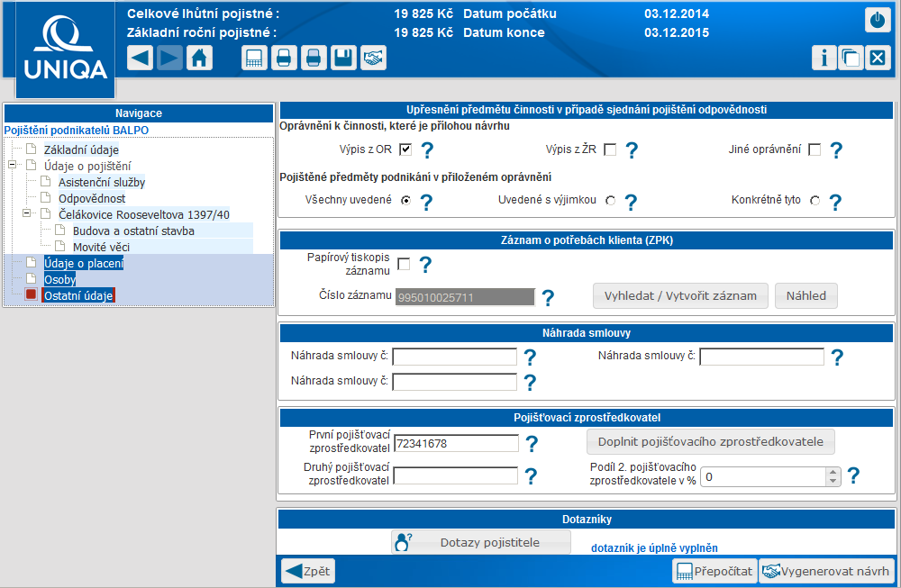The width and height of the screenshot is (901, 588).
Task: Select Ostatní údaje in navigation
Action: point(78,295)
